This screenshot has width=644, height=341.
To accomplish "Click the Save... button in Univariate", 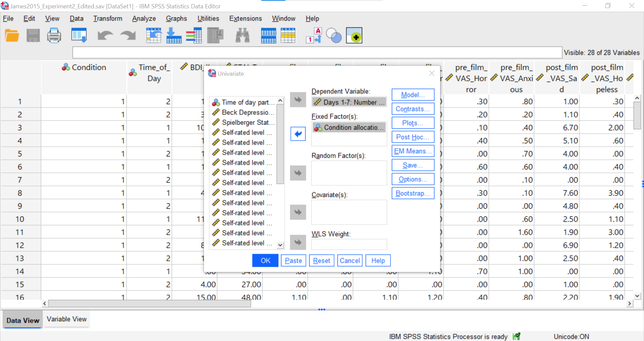I will (x=413, y=165).
